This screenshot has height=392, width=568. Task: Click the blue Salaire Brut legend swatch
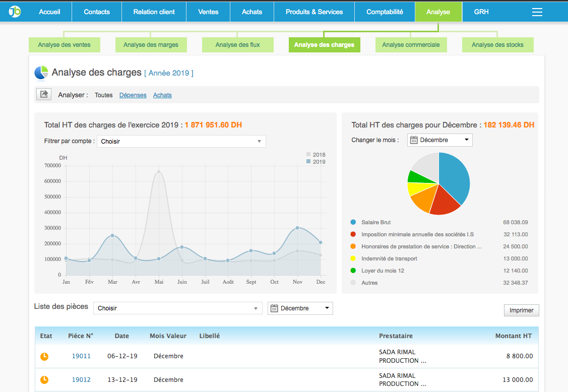coord(353,222)
